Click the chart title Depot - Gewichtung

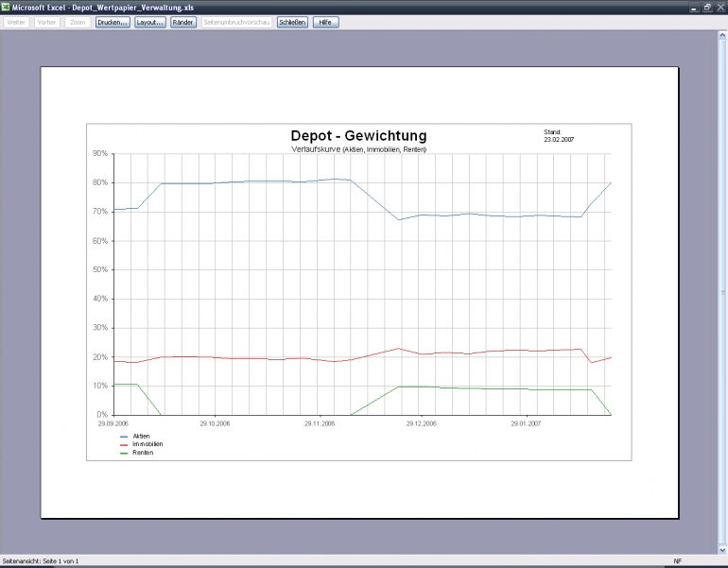(x=358, y=137)
